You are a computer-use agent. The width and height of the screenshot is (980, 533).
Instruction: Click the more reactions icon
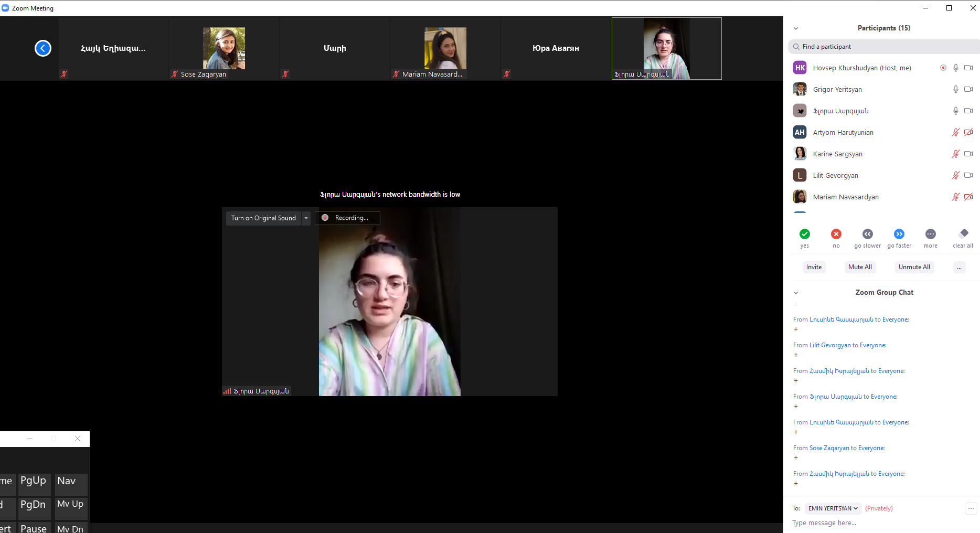(x=931, y=234)
